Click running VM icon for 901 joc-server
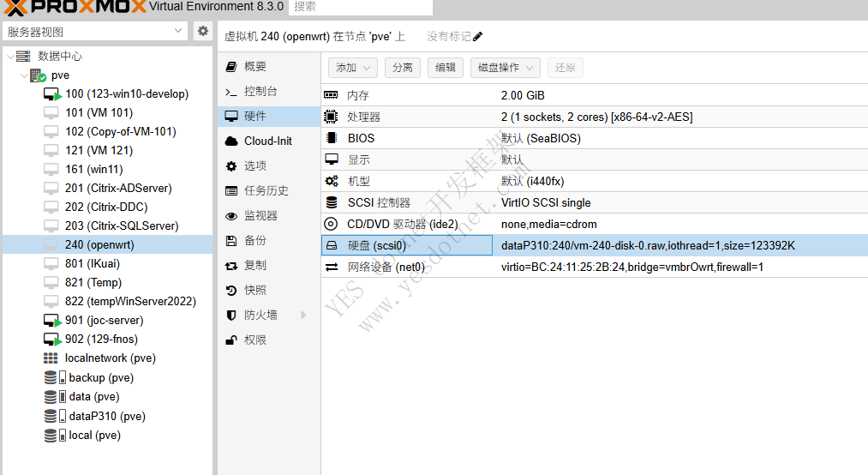 pyautogui.click(x=52, y=321)
